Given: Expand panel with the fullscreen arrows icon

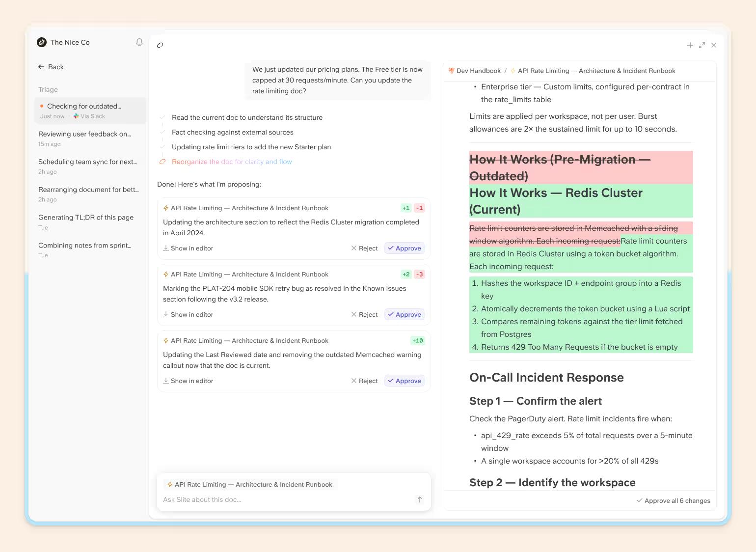Looking at the screenshot, I should pos(702,45).
